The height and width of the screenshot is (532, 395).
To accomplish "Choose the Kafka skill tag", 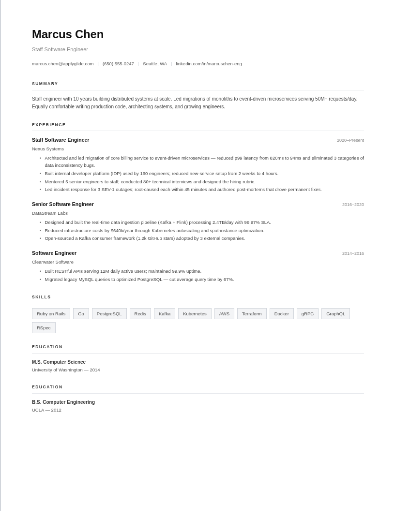I will (x=165, y=314).
